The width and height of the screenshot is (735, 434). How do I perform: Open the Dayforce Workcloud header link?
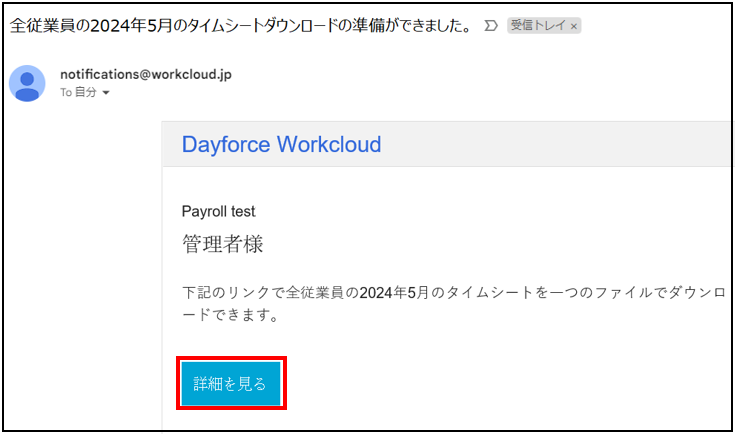281,144
